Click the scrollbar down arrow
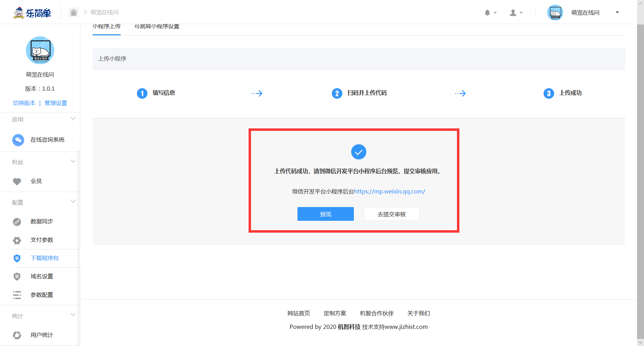Image resolution: width=644 pixels, height=346 pixels. pos(641,343)
